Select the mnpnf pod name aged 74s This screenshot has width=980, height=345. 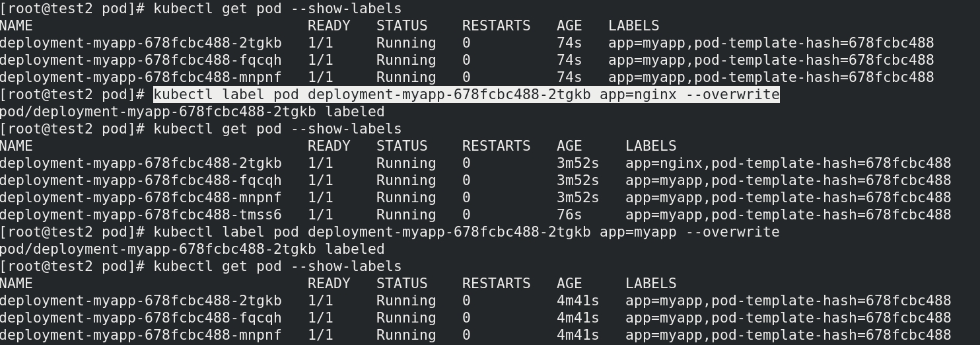pyautogui.click(x=141, y=77)
